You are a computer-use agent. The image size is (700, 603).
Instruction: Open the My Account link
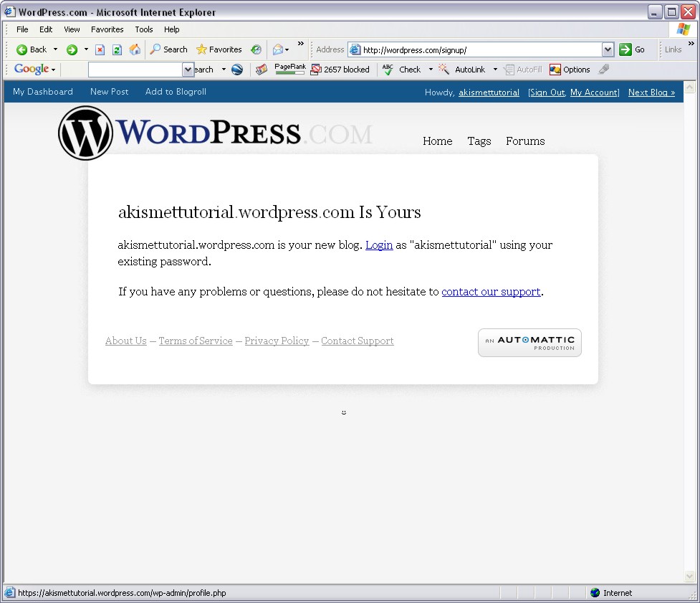594,92
